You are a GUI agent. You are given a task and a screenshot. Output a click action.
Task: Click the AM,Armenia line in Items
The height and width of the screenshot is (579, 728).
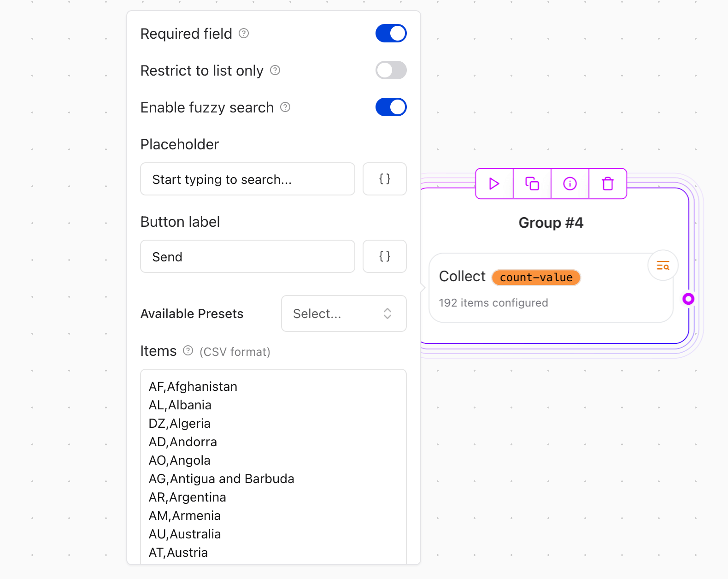tap(185, 515)
